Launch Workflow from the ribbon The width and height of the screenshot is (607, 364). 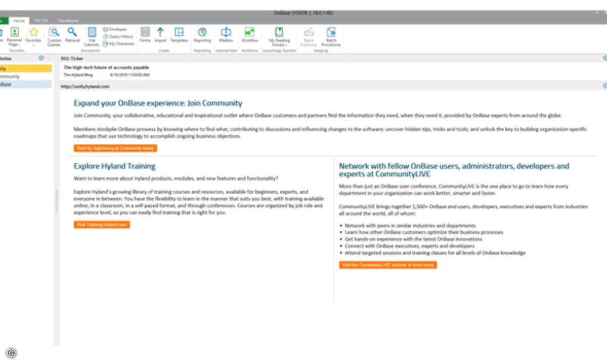click(x=249, y=35)
